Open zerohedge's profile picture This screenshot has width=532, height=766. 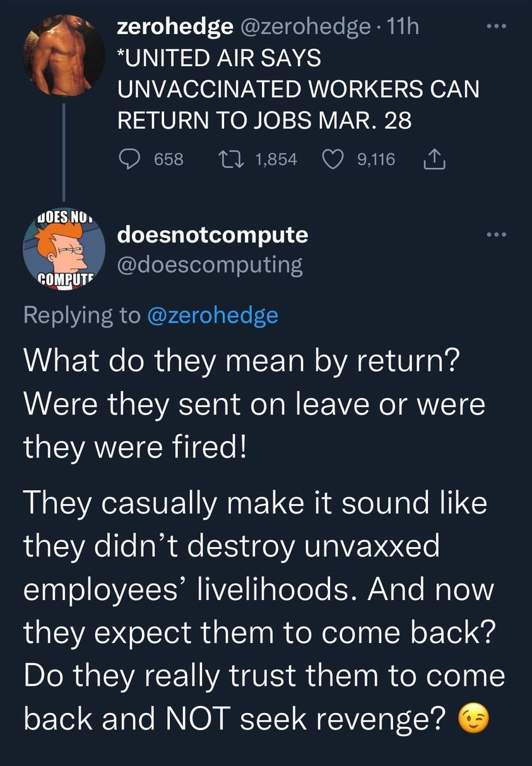63,56
